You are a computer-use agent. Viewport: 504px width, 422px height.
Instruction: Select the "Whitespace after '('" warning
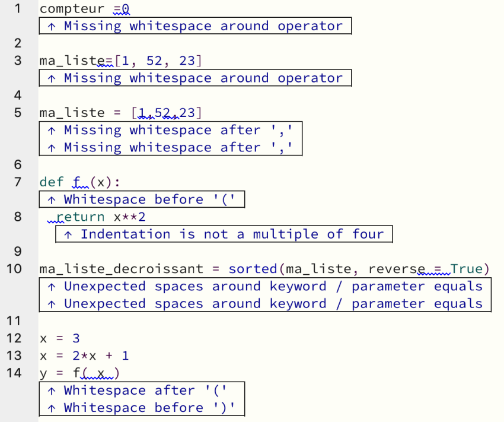tap(142, 391)
